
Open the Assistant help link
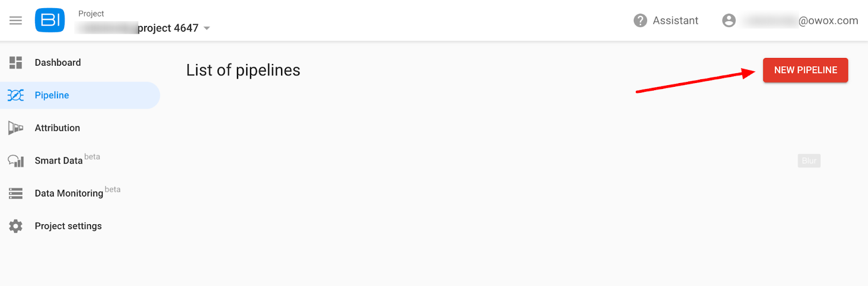(675, 21)
